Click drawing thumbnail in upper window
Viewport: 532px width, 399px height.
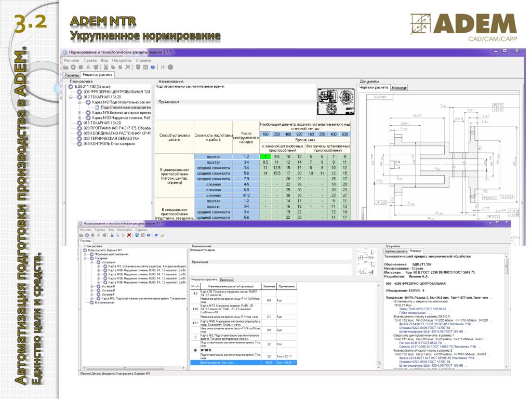coord(336,102)
